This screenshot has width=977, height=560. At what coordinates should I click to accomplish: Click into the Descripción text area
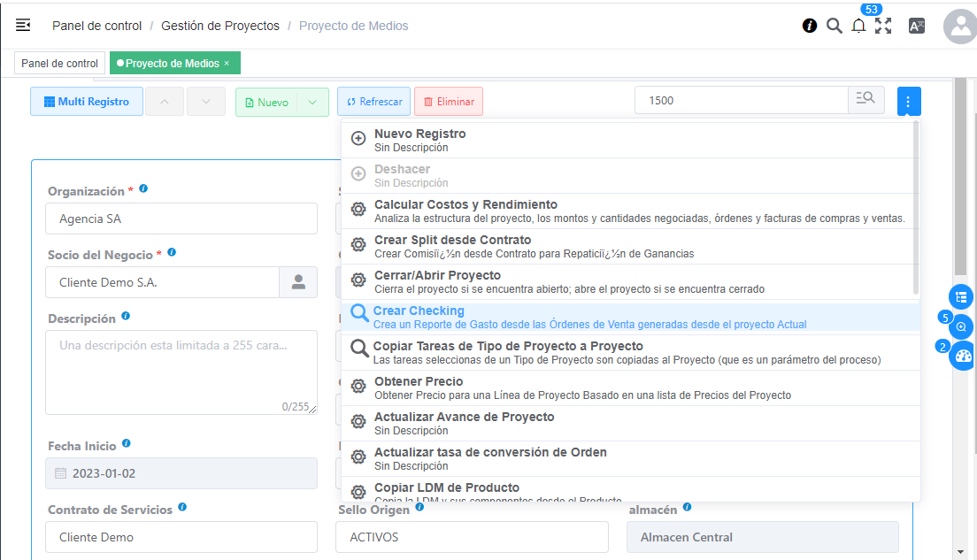181,372
